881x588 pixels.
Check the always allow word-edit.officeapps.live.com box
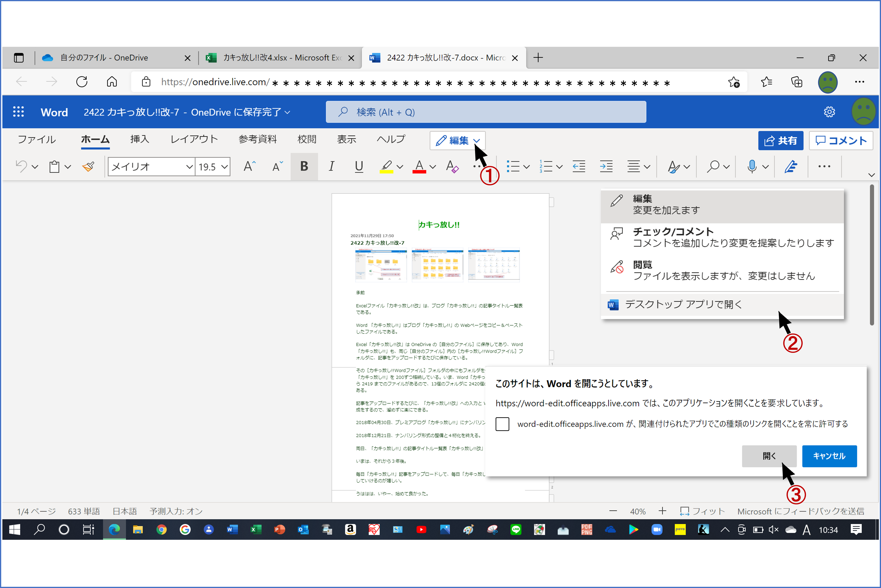click(x=502, y=424)
